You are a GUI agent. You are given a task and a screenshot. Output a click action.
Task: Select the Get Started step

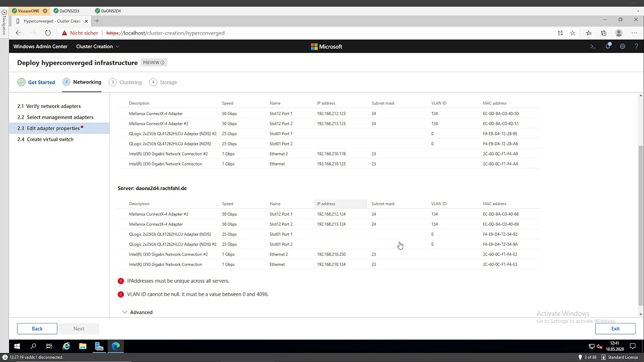[x=36, y=82]
